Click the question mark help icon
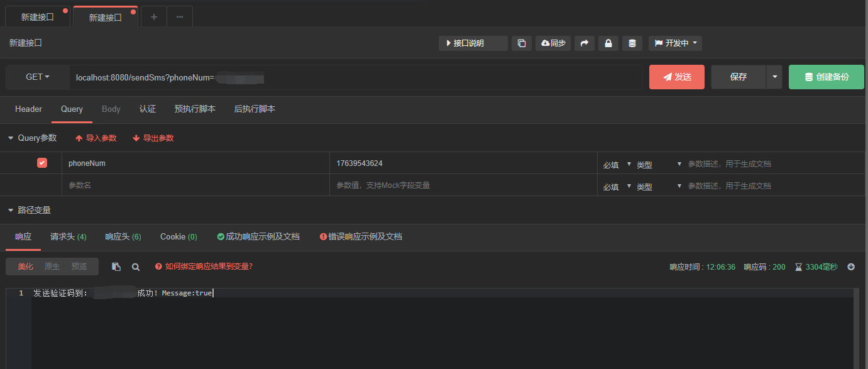Image resolution: width=868 pixels, height=369 pixels. pos(158,267)
